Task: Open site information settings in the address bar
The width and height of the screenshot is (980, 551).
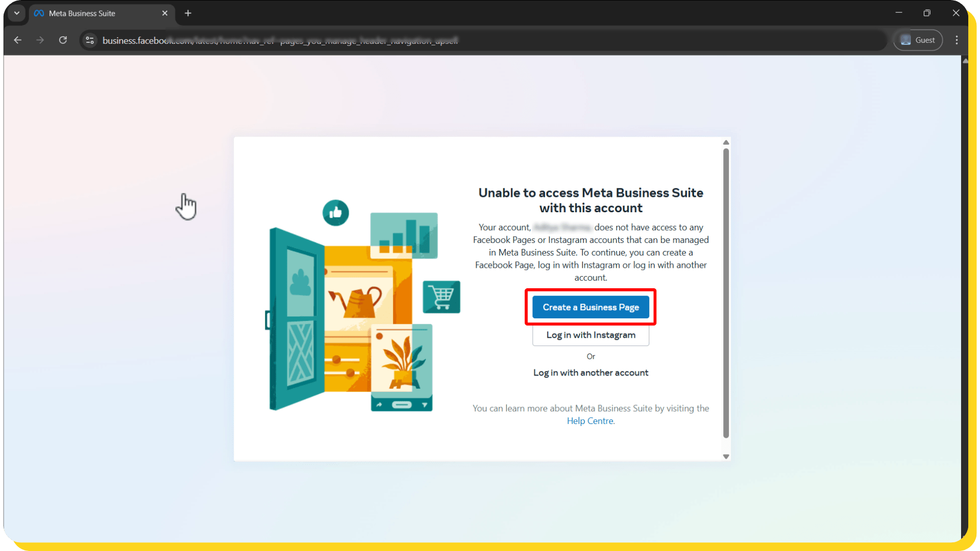Action: [89, 40]
